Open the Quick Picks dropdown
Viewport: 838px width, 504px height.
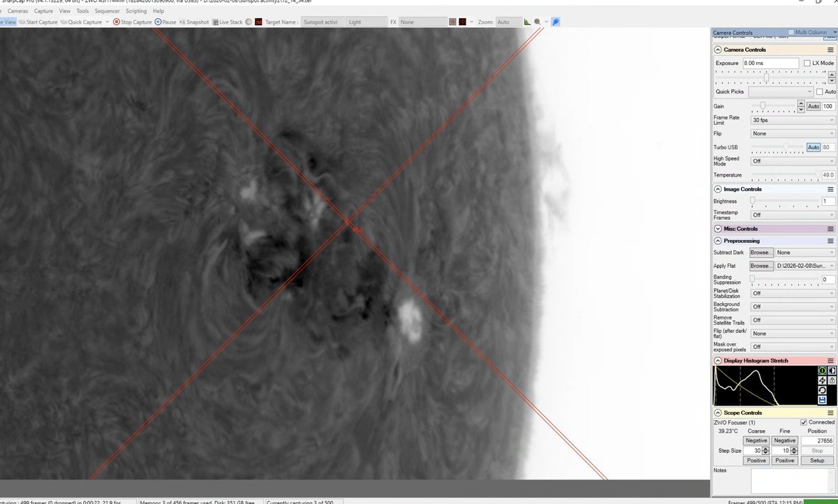click(x=781, y=91)
